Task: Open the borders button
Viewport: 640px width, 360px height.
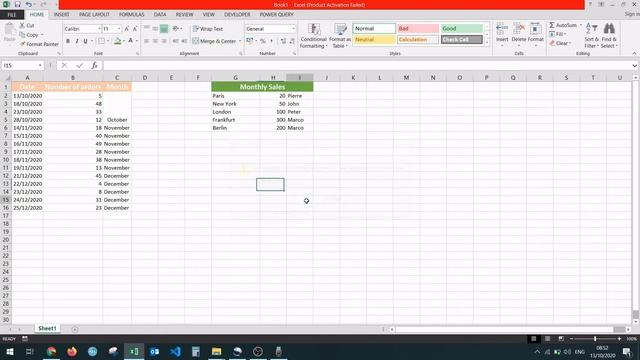Action: pos(101,41)
